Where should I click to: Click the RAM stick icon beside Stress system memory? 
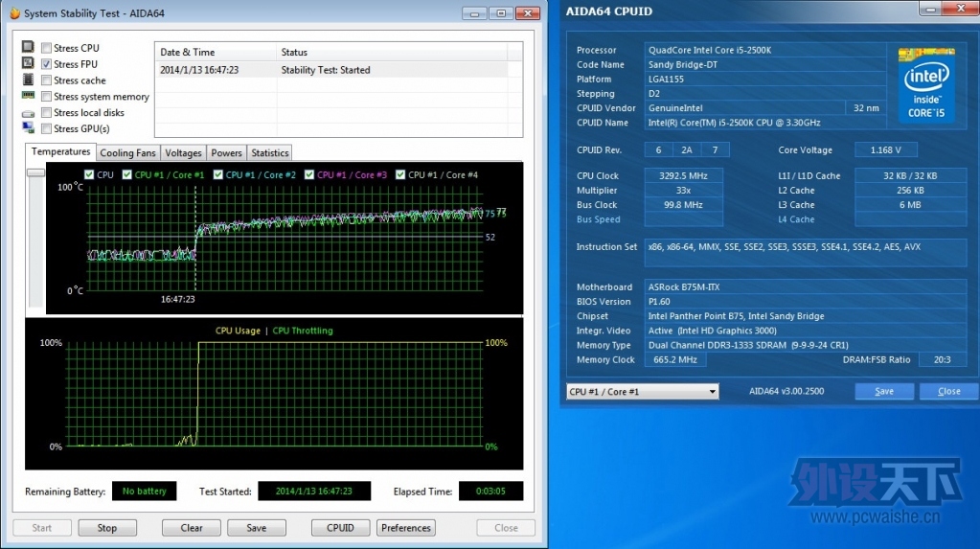[28, 95]
